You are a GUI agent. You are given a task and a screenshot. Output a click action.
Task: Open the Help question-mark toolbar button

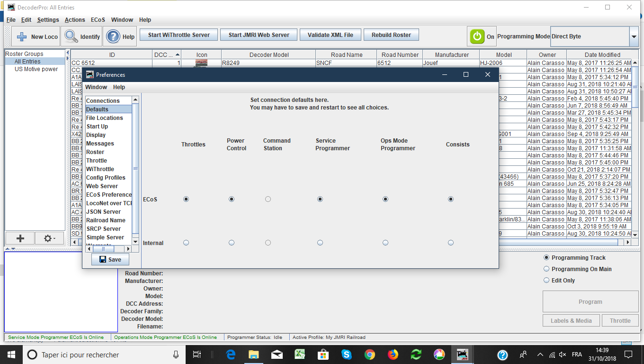[120, 36]
